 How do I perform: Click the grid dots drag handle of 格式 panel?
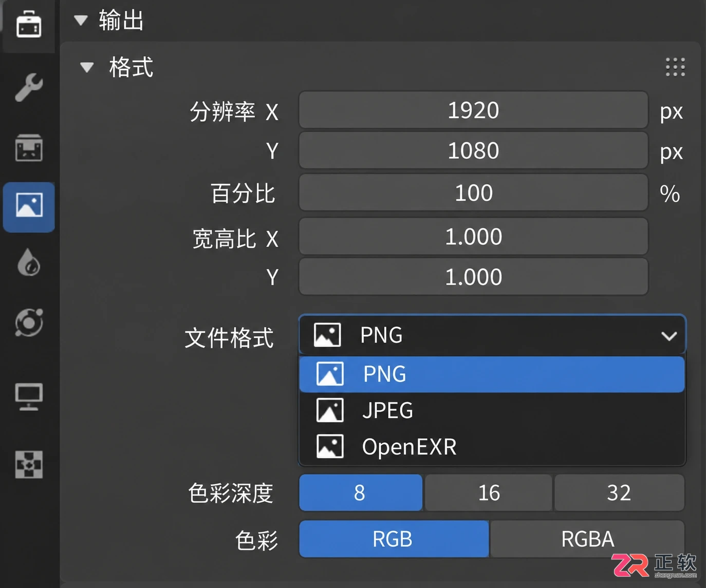(x=675, y=67)
